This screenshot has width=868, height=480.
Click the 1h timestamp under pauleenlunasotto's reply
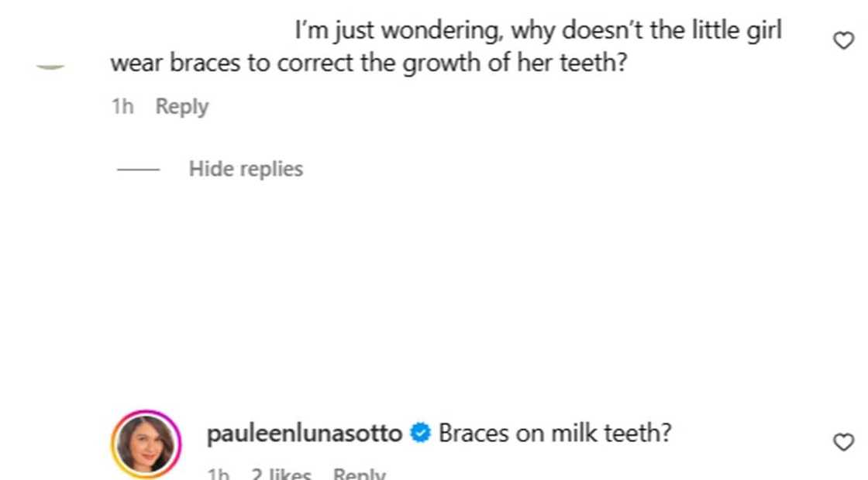click(218, 474)
